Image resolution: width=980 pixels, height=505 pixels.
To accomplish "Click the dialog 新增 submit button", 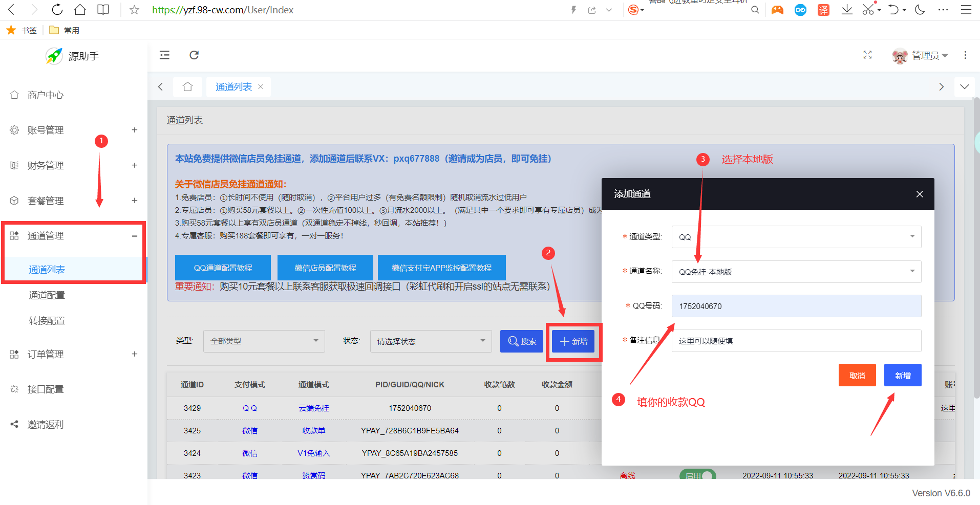I will point(903,375).
